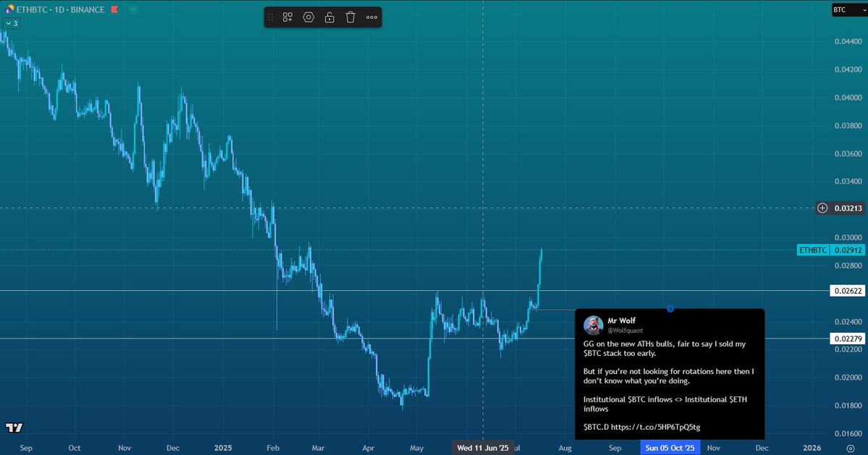Click the ETHBTC symbol logo icon

pyautogui.click(x=9, y=9)
